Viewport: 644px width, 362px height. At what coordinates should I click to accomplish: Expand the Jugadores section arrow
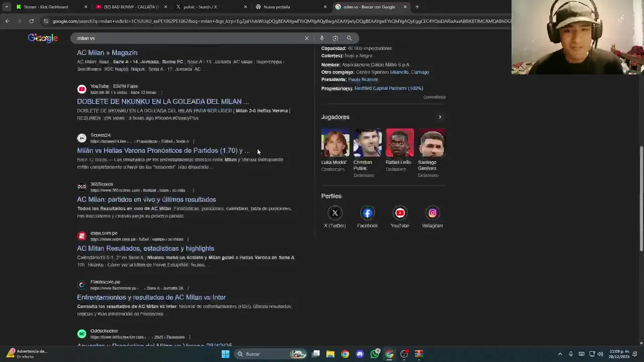click(x=440, y=117)
